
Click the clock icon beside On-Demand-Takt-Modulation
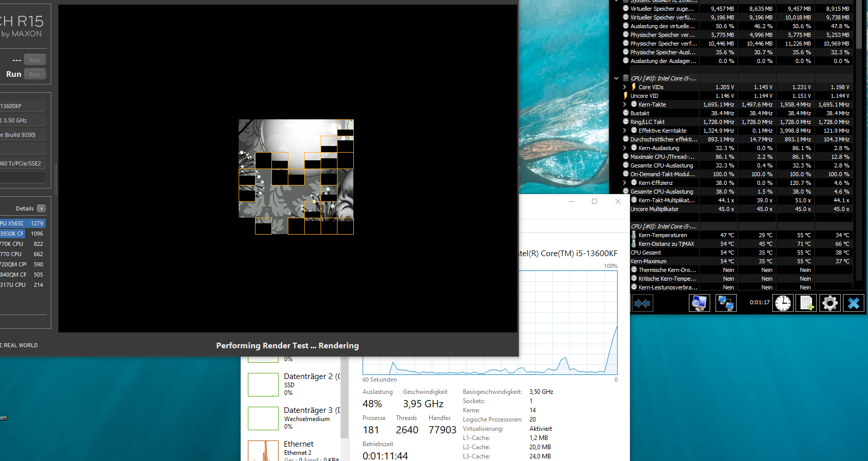(x=626, y=174)
